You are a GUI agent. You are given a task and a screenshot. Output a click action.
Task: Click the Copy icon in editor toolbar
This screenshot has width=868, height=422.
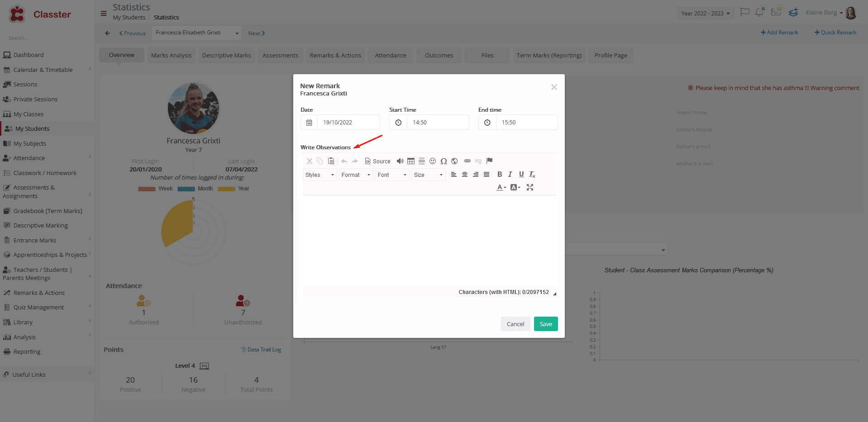pos(320,161)
